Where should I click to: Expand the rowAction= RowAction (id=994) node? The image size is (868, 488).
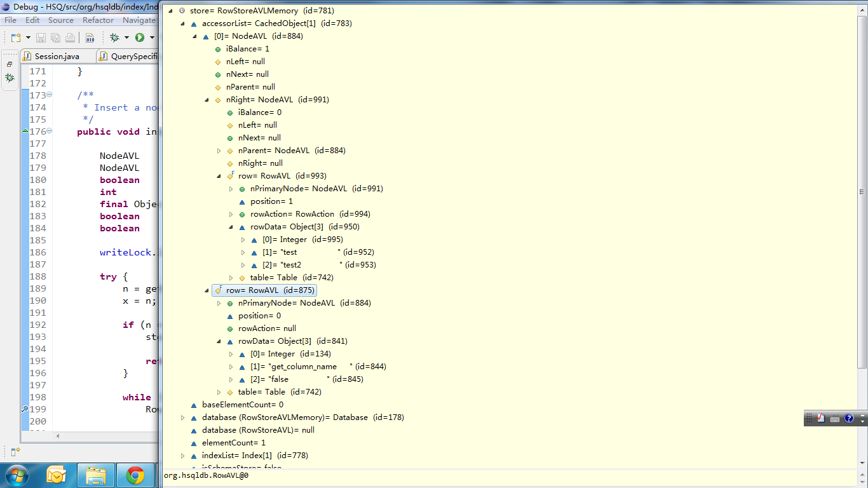231,214
